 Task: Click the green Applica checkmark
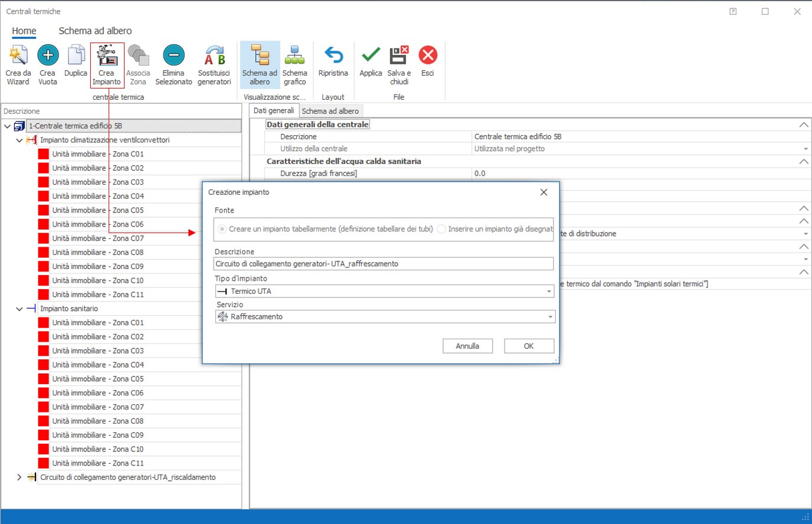coord(371,55)
